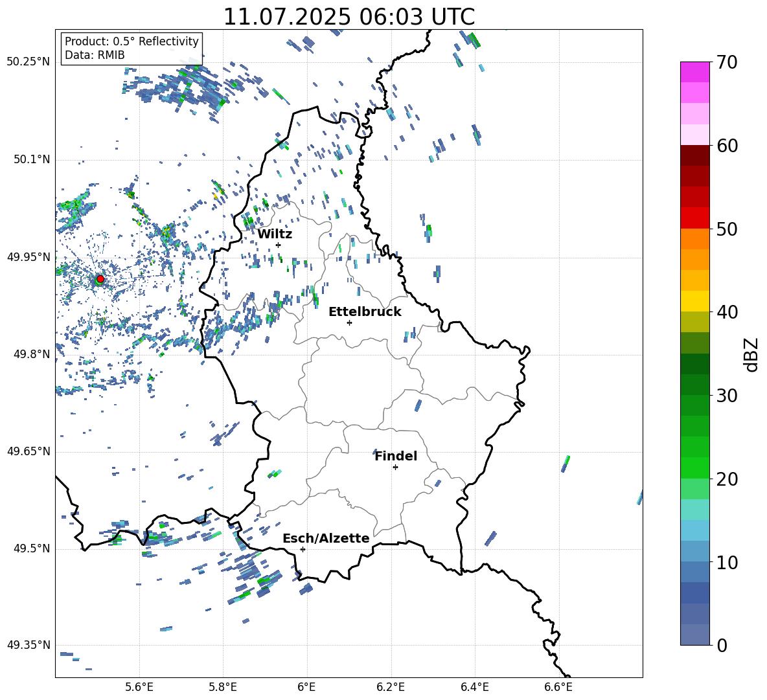Image resolution: width=767 pixels, height=700 pixels.
Task: Click the 40 tick on the colorbar
Action: point(727,312)
